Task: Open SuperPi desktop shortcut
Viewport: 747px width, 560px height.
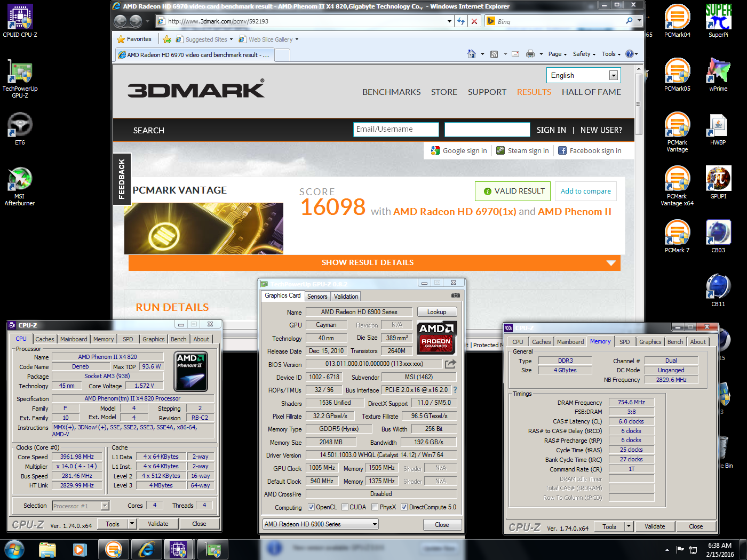Action: [718, 21]
